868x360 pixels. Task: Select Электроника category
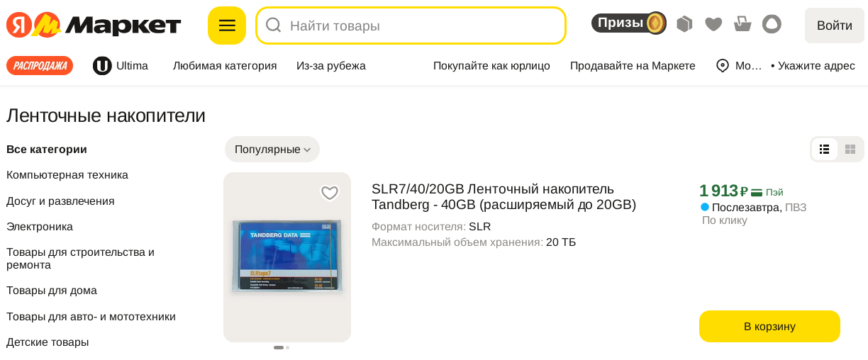pyautogui.click(x=40, y=227)
